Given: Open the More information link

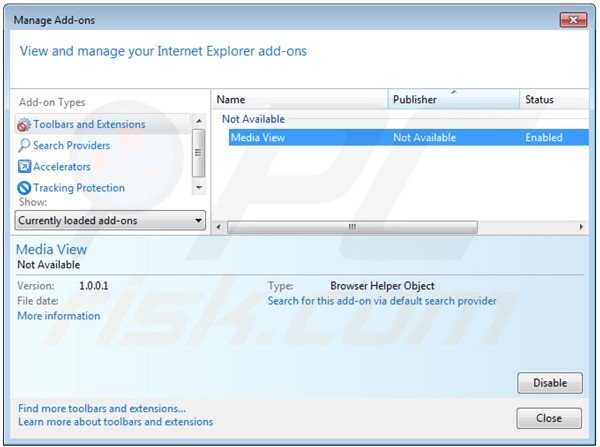Looking at the screenshot, I should pos(58,316).
